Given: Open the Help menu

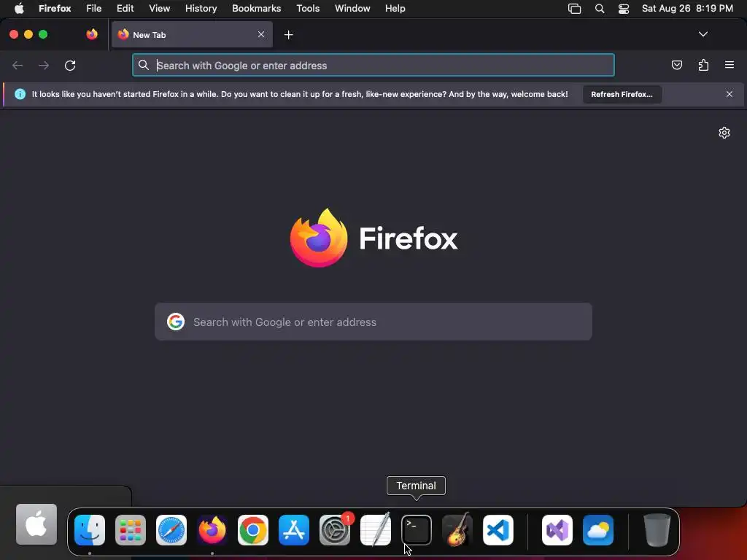Looking at the screenshot, I should 395,8.
